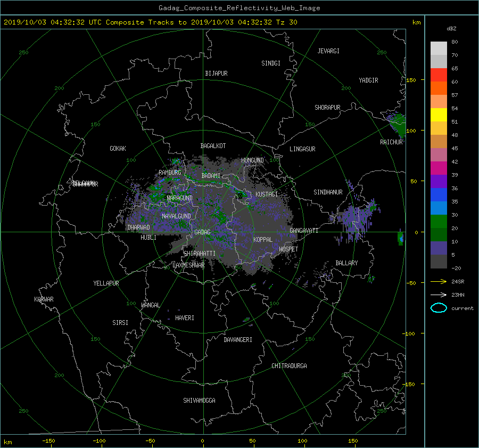Image resolution: width=479 pixels, height=448 pixels.
Task: Click the NAVALGUND city label
Action: coord(176,216)
